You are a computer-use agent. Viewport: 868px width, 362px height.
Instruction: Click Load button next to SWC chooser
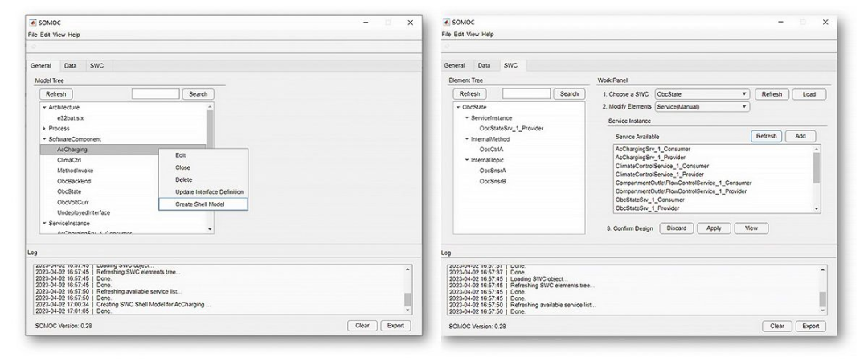coord(809,94)
